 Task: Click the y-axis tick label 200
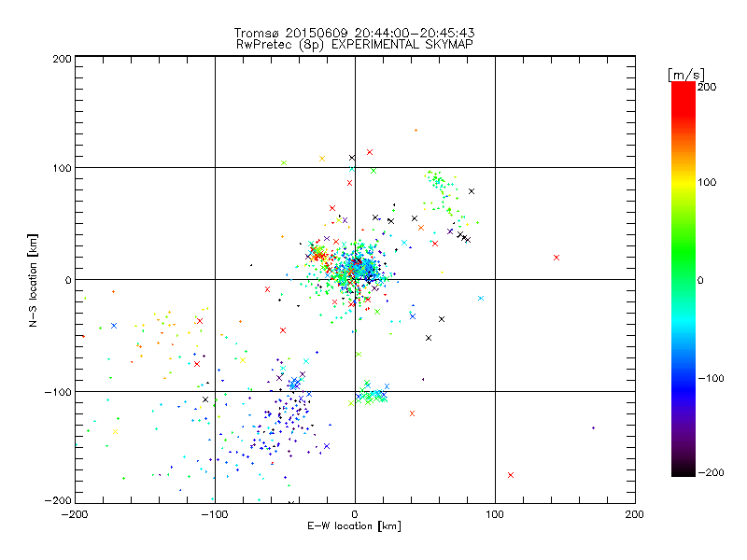[62, 59]
